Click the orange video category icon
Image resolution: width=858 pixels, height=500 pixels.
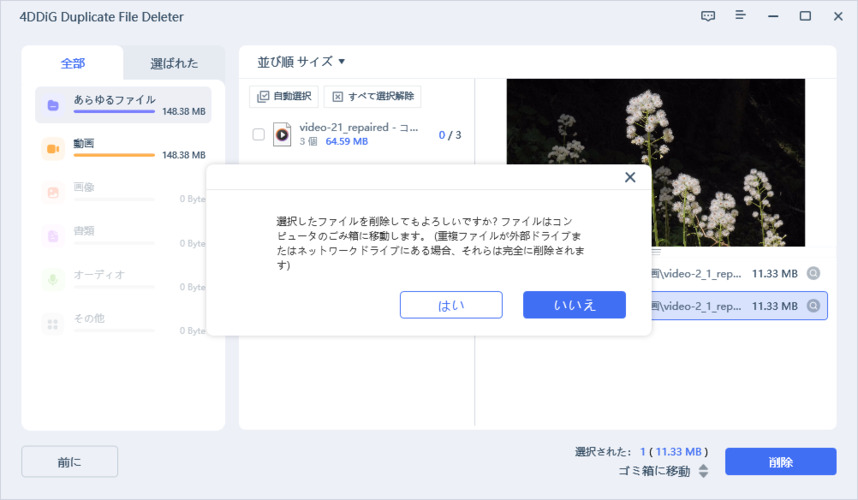point(53,149)
